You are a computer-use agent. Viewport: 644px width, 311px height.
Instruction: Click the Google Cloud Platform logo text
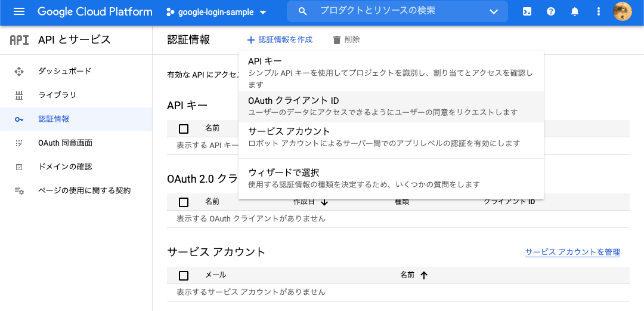[95, 11]
